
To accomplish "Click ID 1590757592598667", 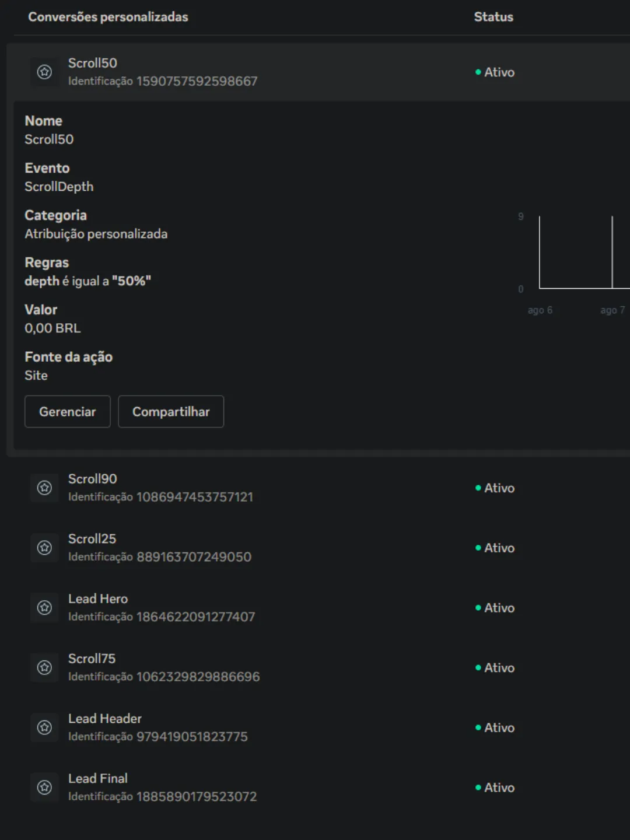I will pyautogui.click(x=197, y=81).
